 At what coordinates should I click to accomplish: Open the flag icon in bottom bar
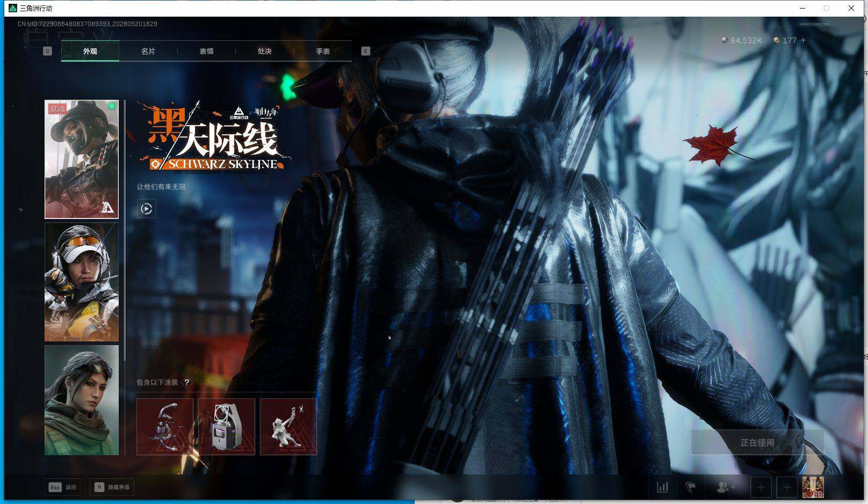pos(691,487)
